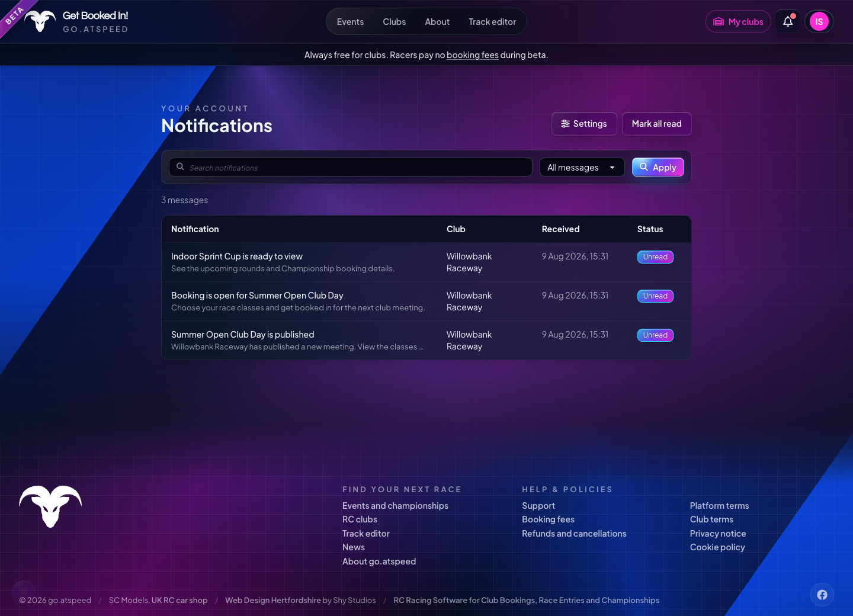
Task: Click the Get Booked In! site title
Action: click(x=95, y=16)
